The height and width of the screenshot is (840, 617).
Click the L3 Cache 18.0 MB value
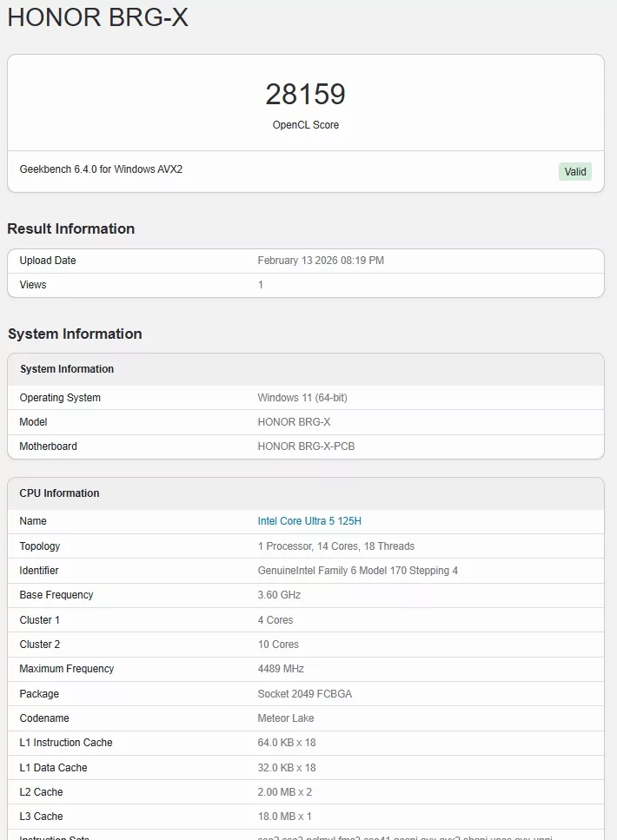(284, 817)
